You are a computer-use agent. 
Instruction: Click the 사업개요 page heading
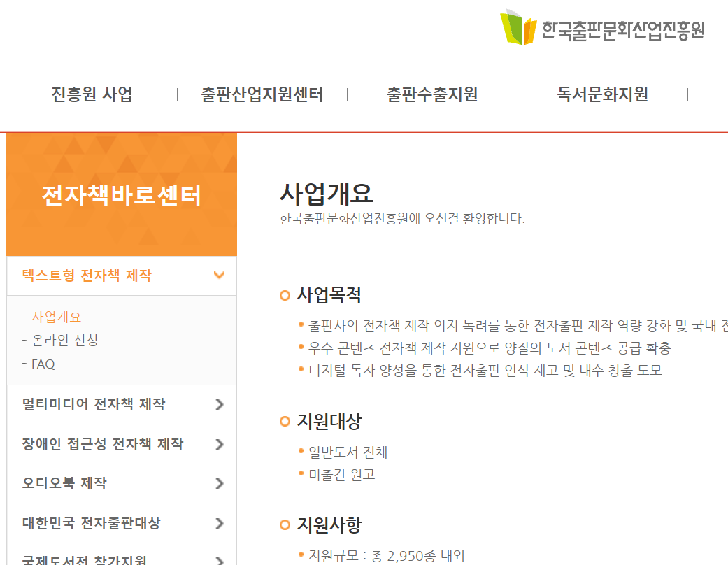click(x=327, y=194)
